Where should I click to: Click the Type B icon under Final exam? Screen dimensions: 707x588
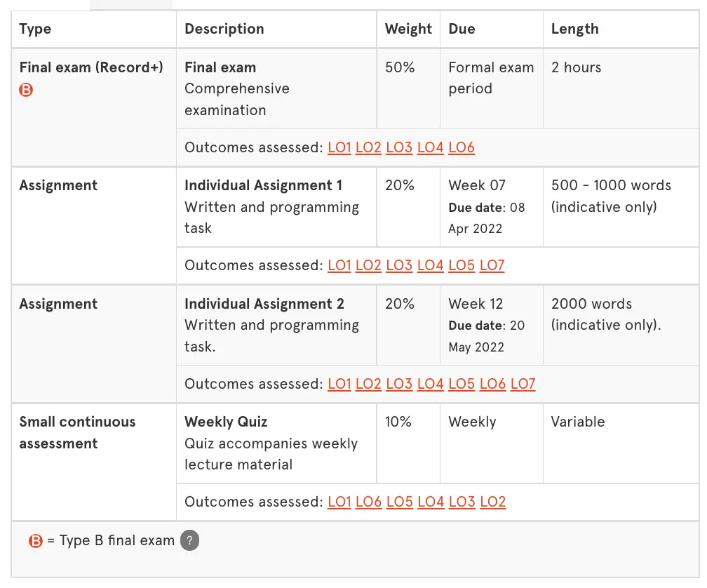(26, 90)
